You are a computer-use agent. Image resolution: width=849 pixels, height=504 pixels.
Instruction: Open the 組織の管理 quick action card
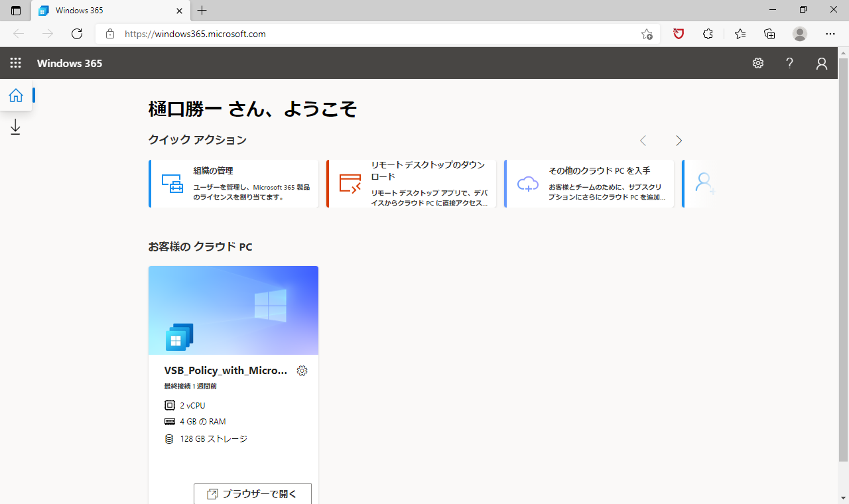233,184
